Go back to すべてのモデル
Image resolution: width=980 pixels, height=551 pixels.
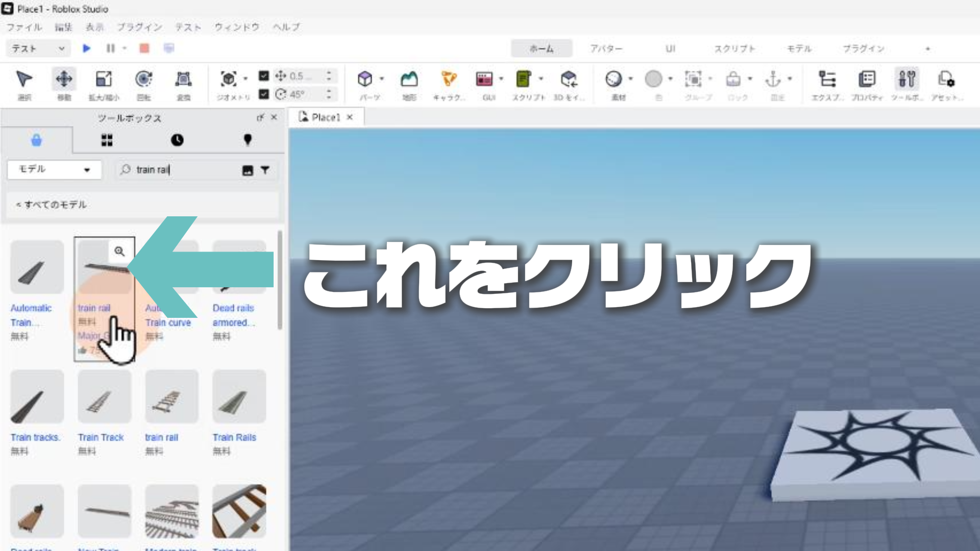(x=51, y=205)
